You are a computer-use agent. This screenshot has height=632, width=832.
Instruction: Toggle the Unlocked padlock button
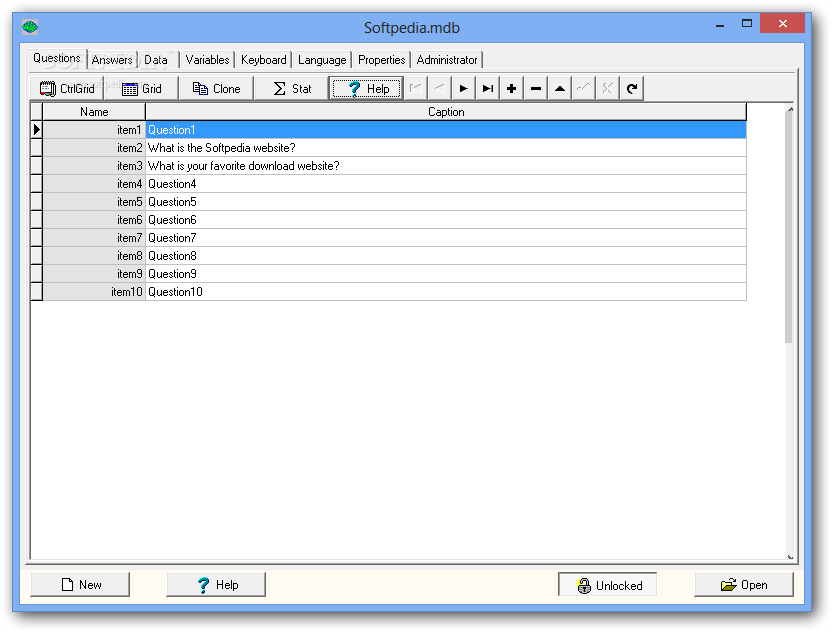pyautogui.click(x=608, y=585)
